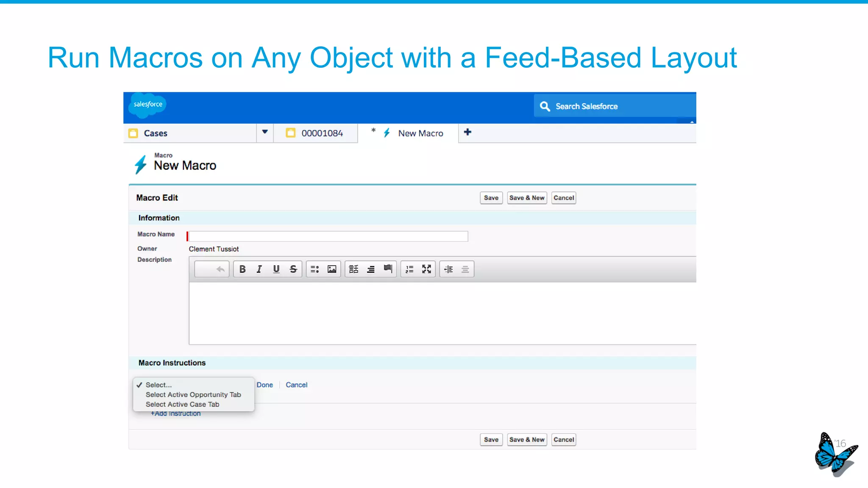Viewport: 868px width, 488px height.
Task: Click the search magnifier icon
Action: [545, 106]
